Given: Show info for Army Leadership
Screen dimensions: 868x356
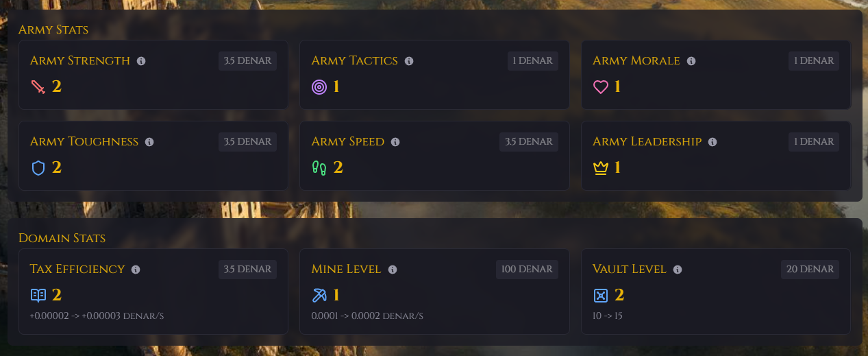Looking at the screenshot, I should (712, 142).
